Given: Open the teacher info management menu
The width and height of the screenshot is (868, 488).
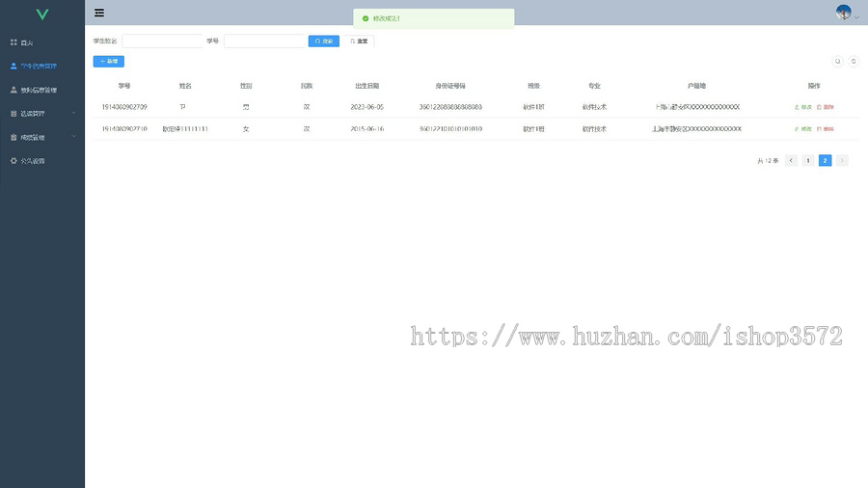Looking at the screenshot, I should tap(42, 90).
